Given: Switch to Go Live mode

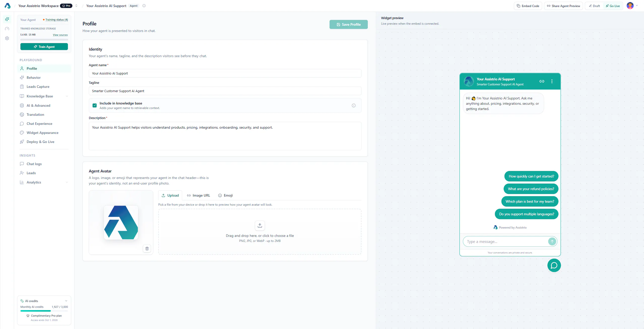Looking at the screenshot, I should pyautogui.click(x=613, y=6).
